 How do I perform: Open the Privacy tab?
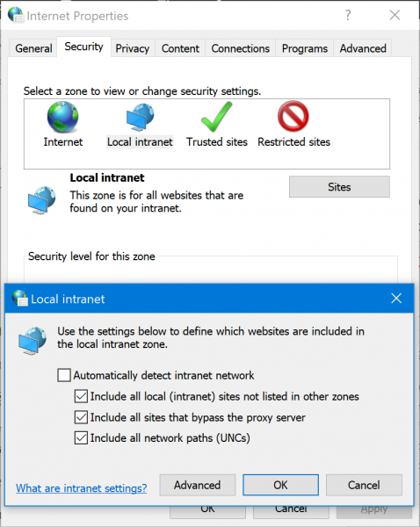(x=133, y=48)
